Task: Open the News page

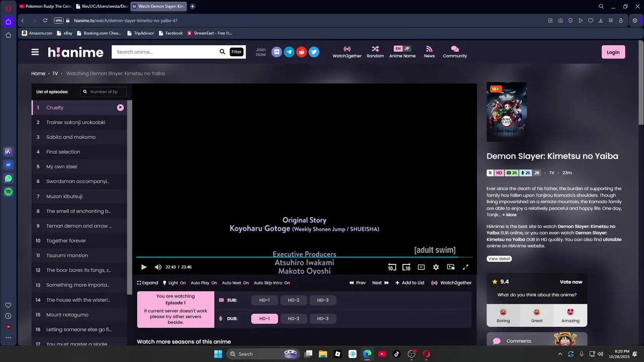Action: pos(429,52)
